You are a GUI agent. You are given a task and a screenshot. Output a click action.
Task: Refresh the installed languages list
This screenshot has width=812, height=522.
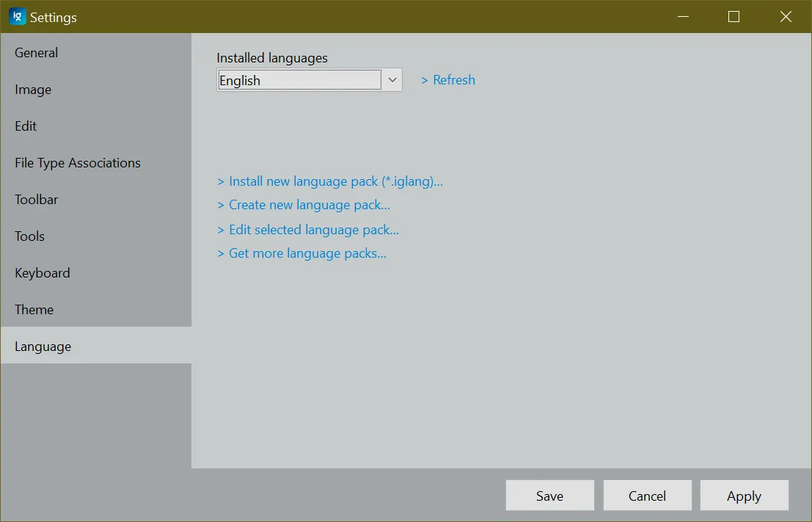pos(448,80)
